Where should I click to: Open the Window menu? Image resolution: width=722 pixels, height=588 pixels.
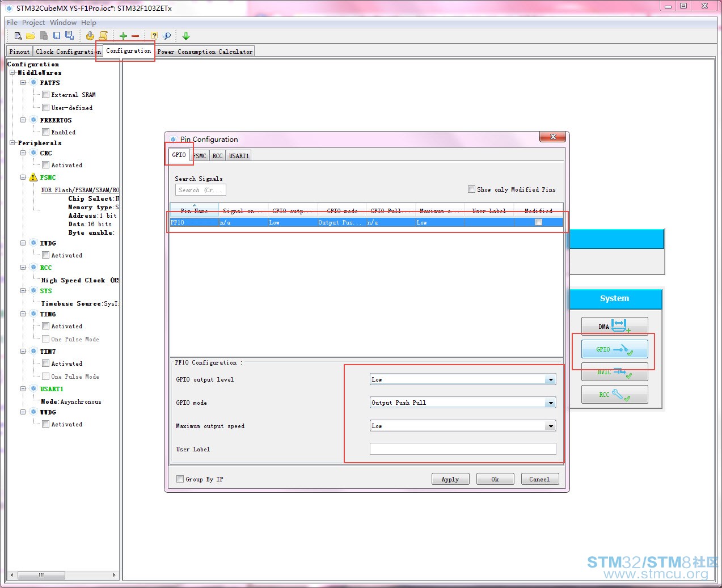(x=63, y=23)
